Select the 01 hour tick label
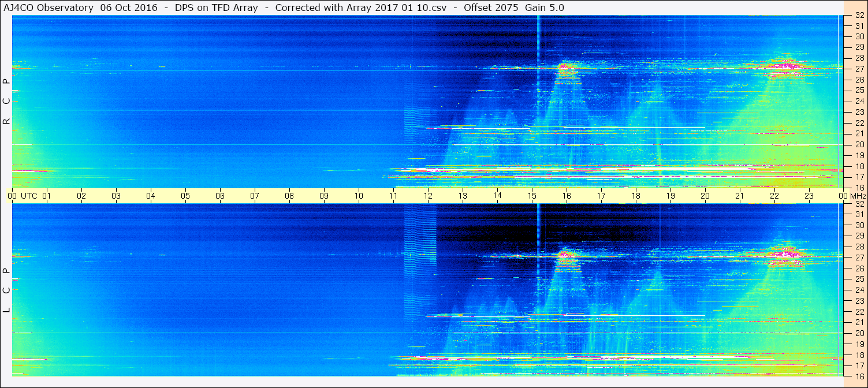The width and height of the screenshot is (868, 388). pyautogui.click(x=47, y=196)
